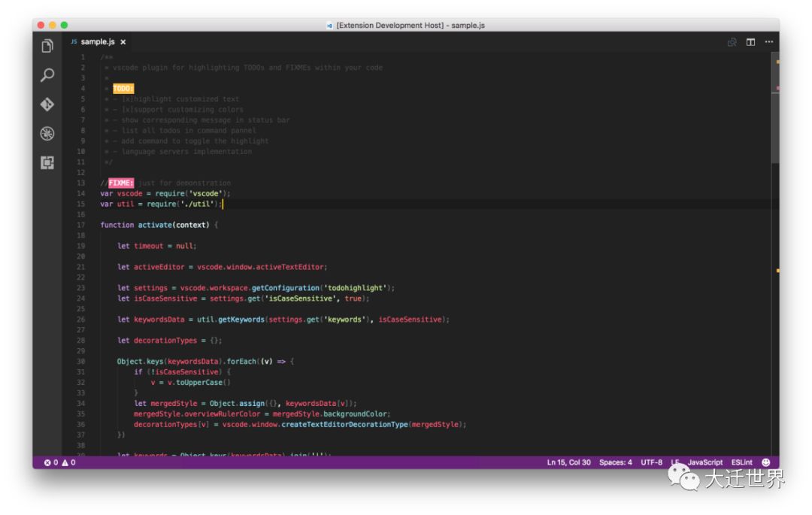Image resolution: width=812 pixels, height=515 pixels.
Task: Close the sample.js tab
Action: (x=123, y=42)
